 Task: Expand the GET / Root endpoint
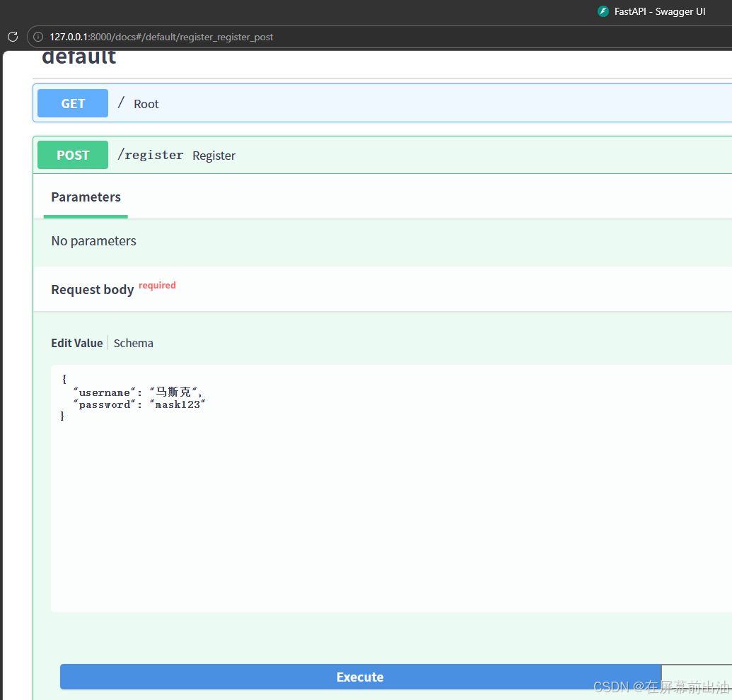point(383,103)
